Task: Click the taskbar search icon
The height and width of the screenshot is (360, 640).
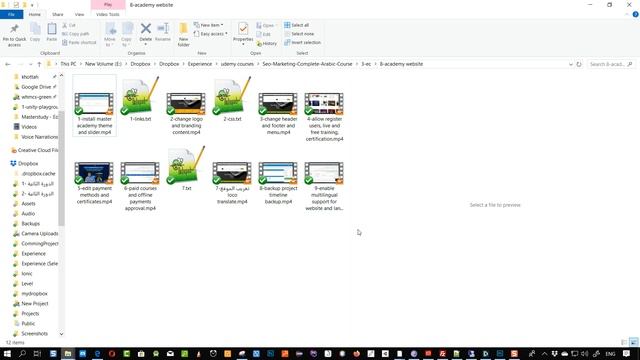Action: (x=22, y=353)
